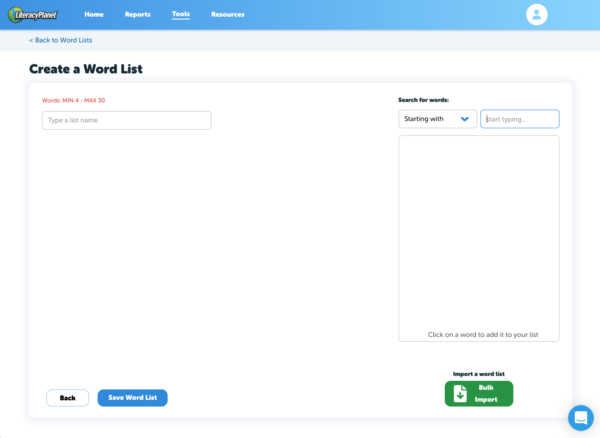Focus the list name text field

(x=126, y=120)
